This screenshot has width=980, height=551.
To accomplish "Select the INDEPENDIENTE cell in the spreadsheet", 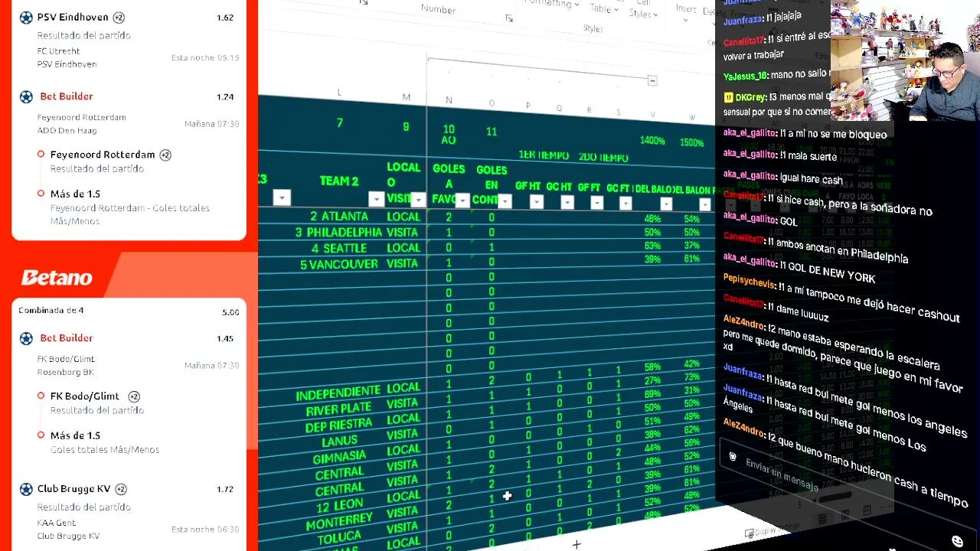I will point(338,394).
